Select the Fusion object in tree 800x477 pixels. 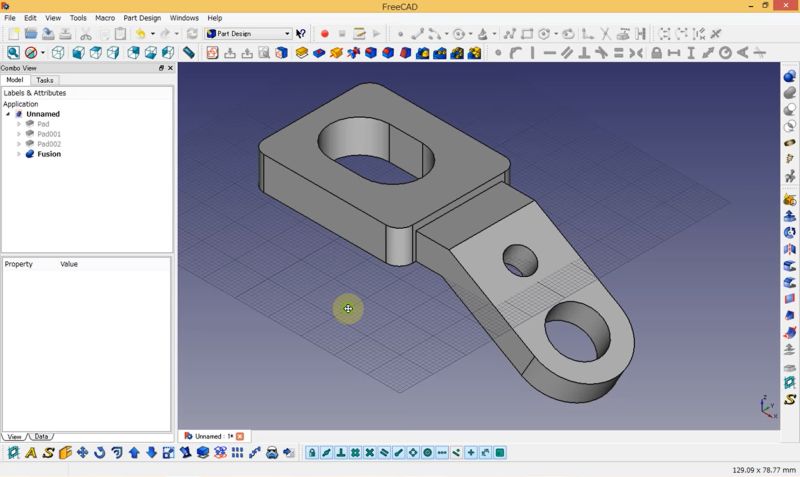pyautogui.click(x=49, y=154)
